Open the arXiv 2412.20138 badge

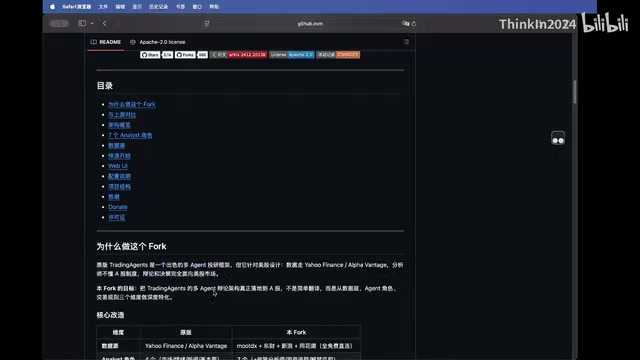tap(238, 55)
